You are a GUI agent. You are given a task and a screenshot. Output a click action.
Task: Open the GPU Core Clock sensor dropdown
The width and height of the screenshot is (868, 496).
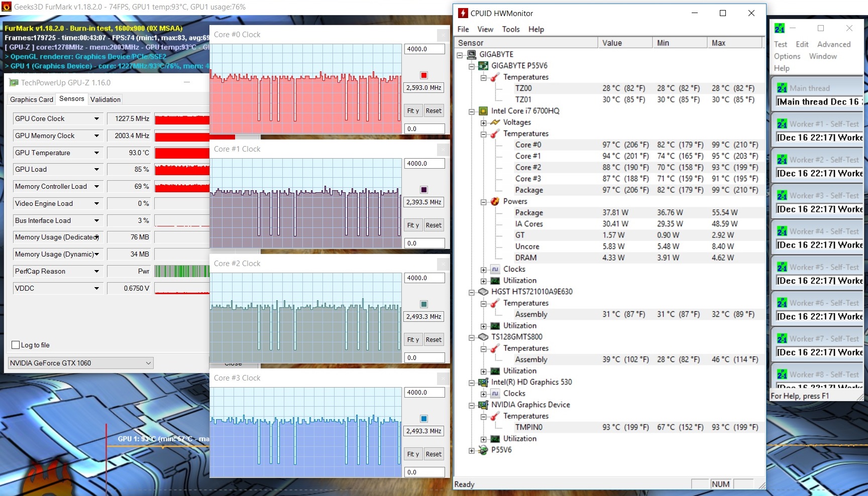click(96, 118)
